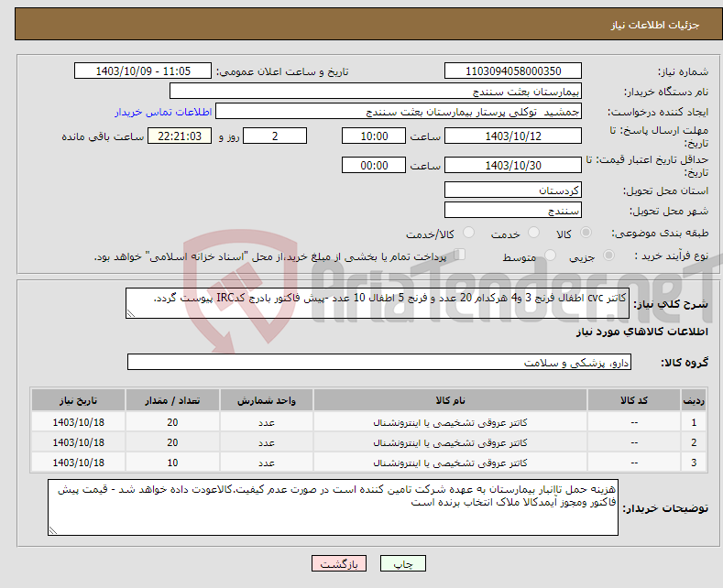Click the announcement date field 1403/10/09 - 11:05
723x588 pixels.
coord(142,71)
